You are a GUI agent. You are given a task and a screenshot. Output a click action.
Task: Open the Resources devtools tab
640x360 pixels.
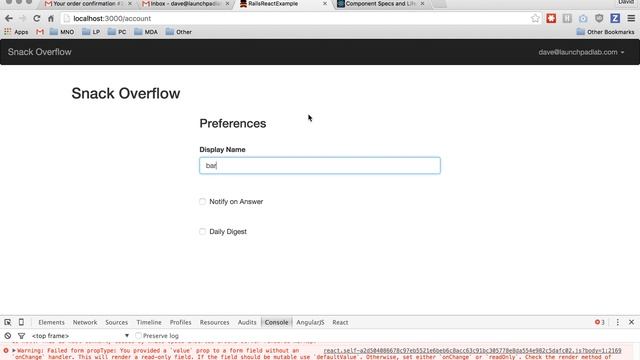click(x=214, y=322)
